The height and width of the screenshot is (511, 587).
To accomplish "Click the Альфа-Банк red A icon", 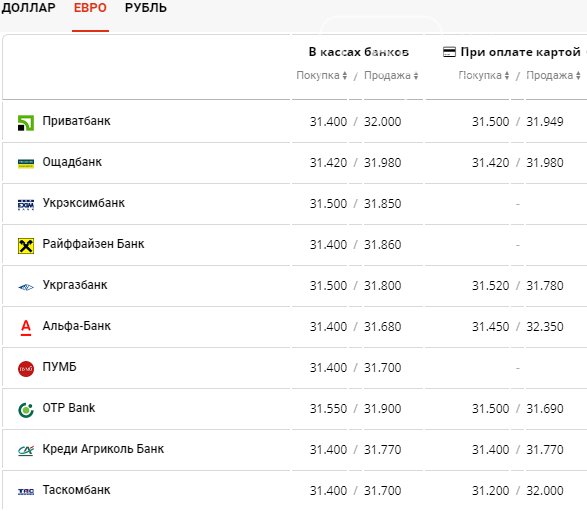I will [26, 328].
